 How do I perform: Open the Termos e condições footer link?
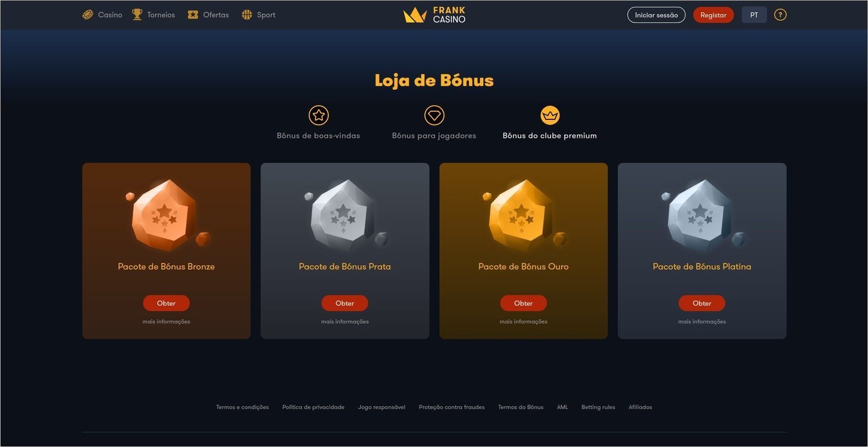pyautogui.click(x=242, y=407)
